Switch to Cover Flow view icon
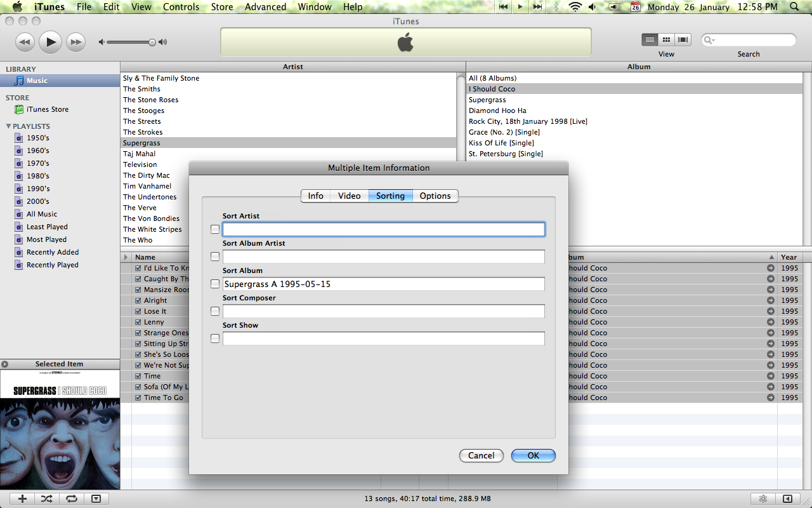This screenshot has width=812, height=508. click(683, 39)
